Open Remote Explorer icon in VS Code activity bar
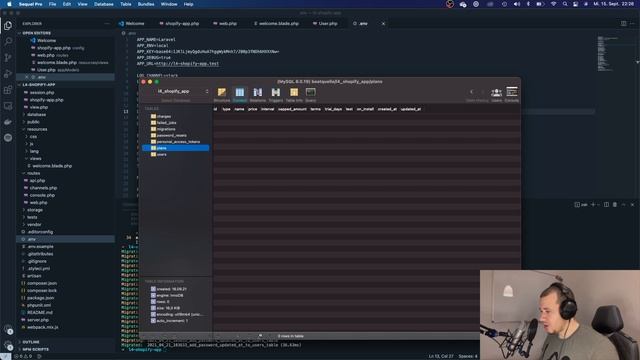This screenshot has height=360, width=640. tap(8, 106)
